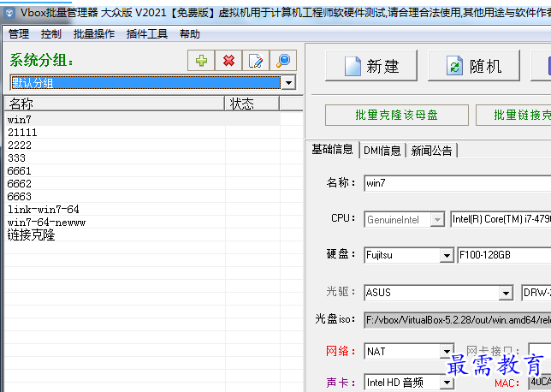This screenshot has width=551, height=392.
Task: Click the 状态 column header
Action: [x=252, y=104]
